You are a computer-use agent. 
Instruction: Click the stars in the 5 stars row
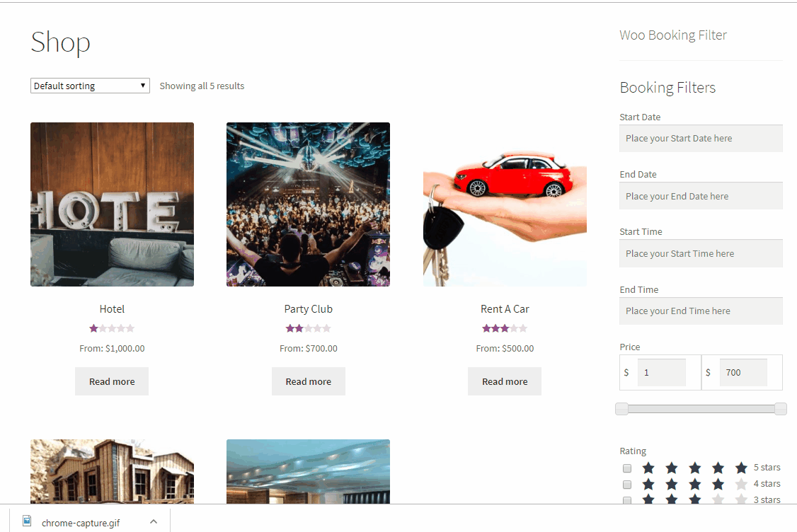pyautogui.click(x=695, y=468)
